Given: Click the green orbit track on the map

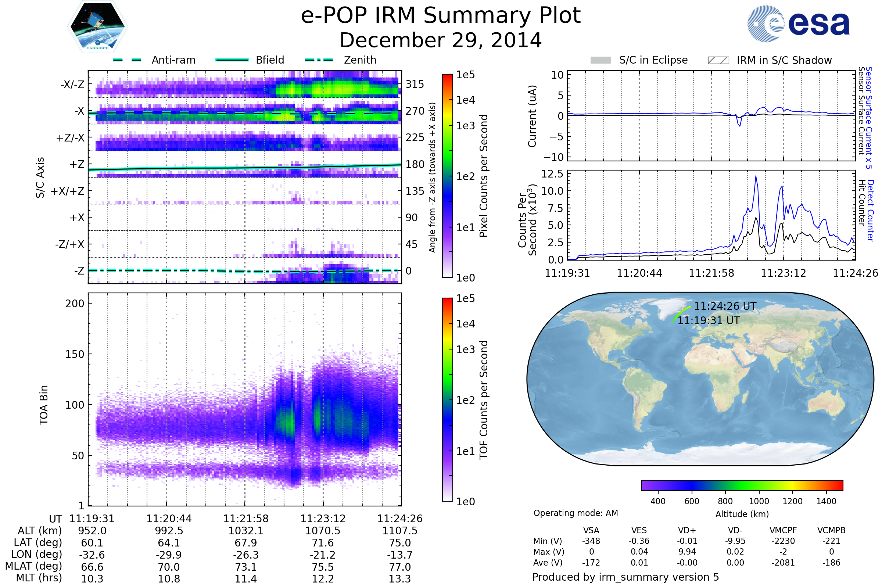Looking at the screenshot, I should 681,313.
